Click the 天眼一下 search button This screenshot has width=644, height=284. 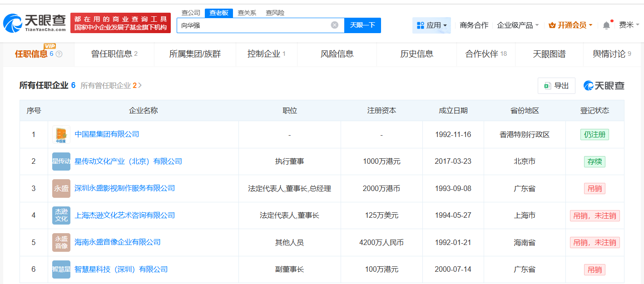click(362, 25)
